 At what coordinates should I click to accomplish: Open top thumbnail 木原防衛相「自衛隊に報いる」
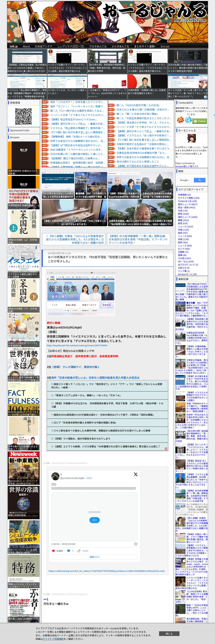tap(147, 86)
